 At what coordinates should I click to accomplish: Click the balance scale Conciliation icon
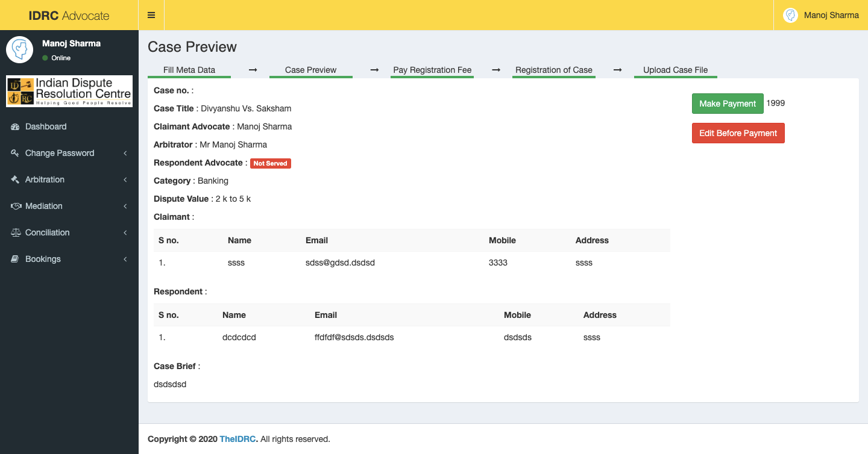click(x=16, y=232)
